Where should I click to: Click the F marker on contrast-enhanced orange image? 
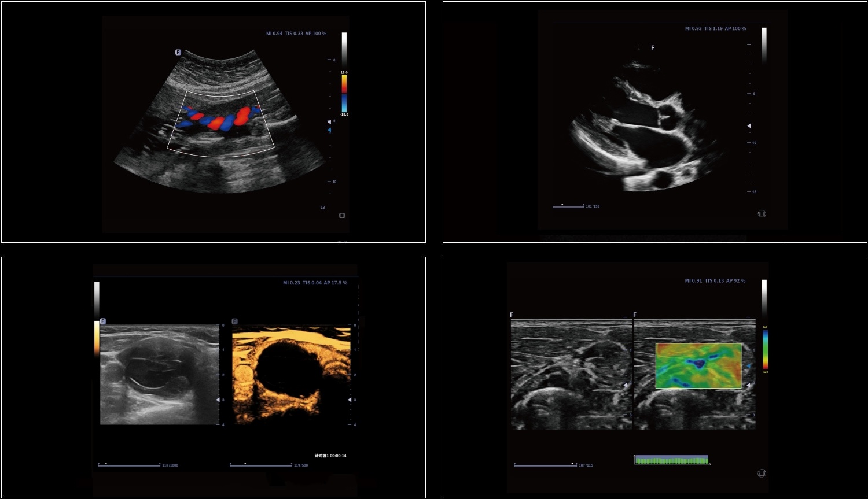point(234,321)
